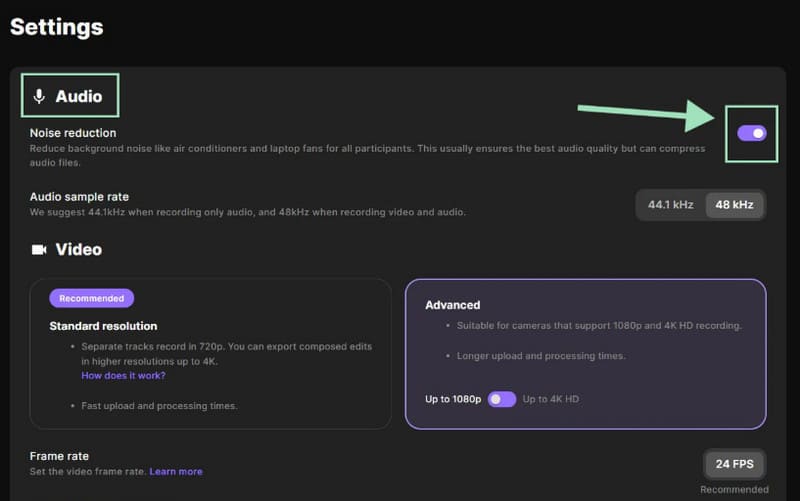Choose the Advanced resolution card
Viewport: 800px width, 501px height.
[585, 353]
